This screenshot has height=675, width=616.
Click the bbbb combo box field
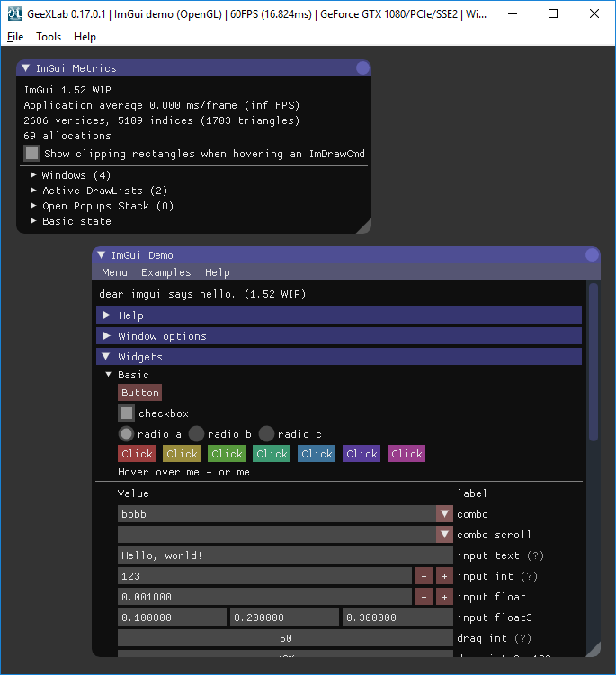tap(277, 514)
